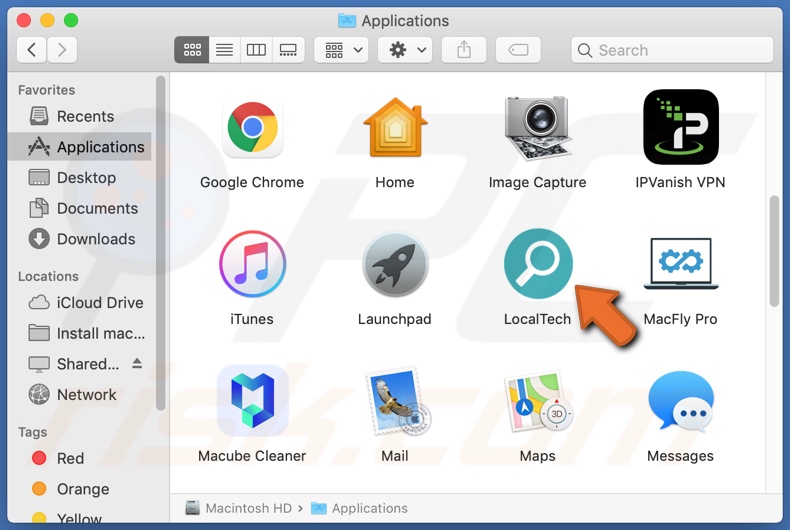Switch to column view
The height and width of the screenshot is (530, 790).
coord(256,50)
